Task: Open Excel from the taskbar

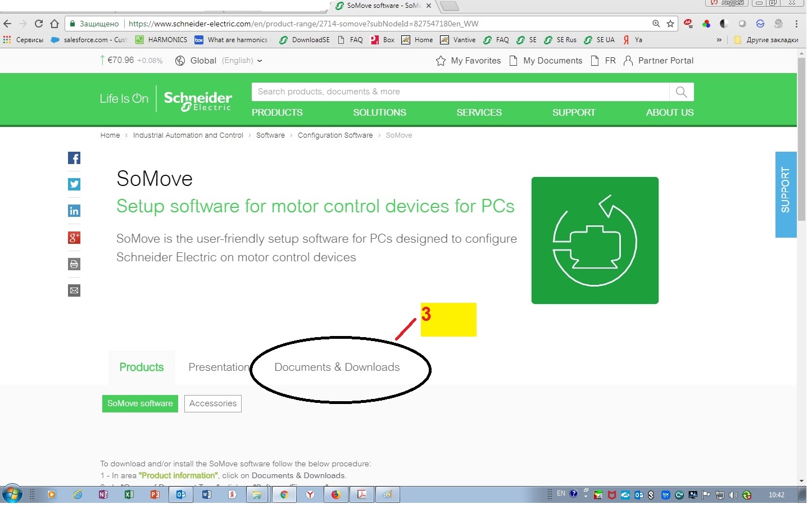Action: (129, 494)
